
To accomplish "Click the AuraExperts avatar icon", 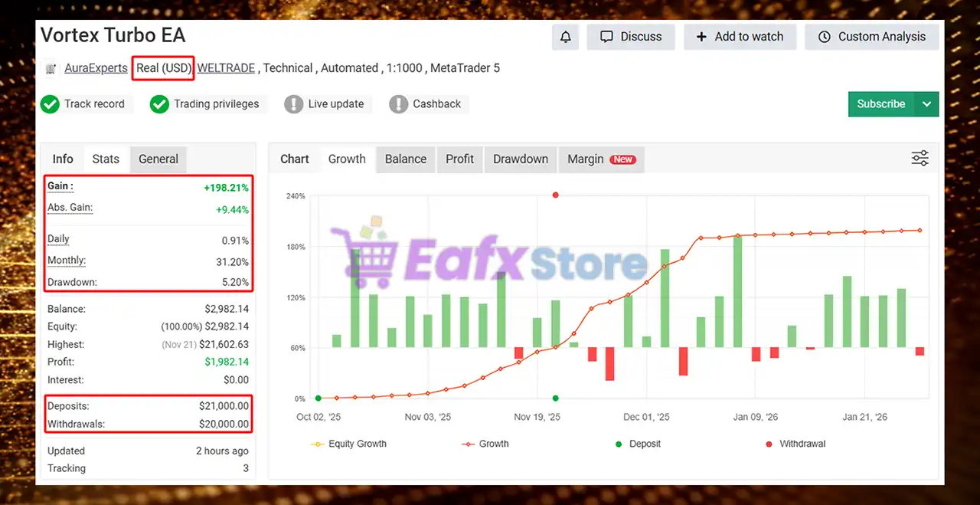I will click(x=51, y=68).
